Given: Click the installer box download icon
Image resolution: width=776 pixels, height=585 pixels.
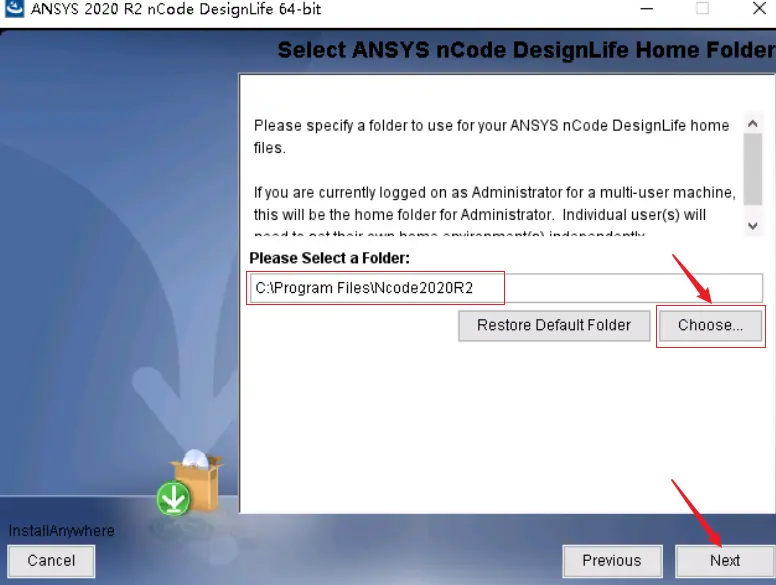Looking at the screenshot, I should (x=190, y=483).
